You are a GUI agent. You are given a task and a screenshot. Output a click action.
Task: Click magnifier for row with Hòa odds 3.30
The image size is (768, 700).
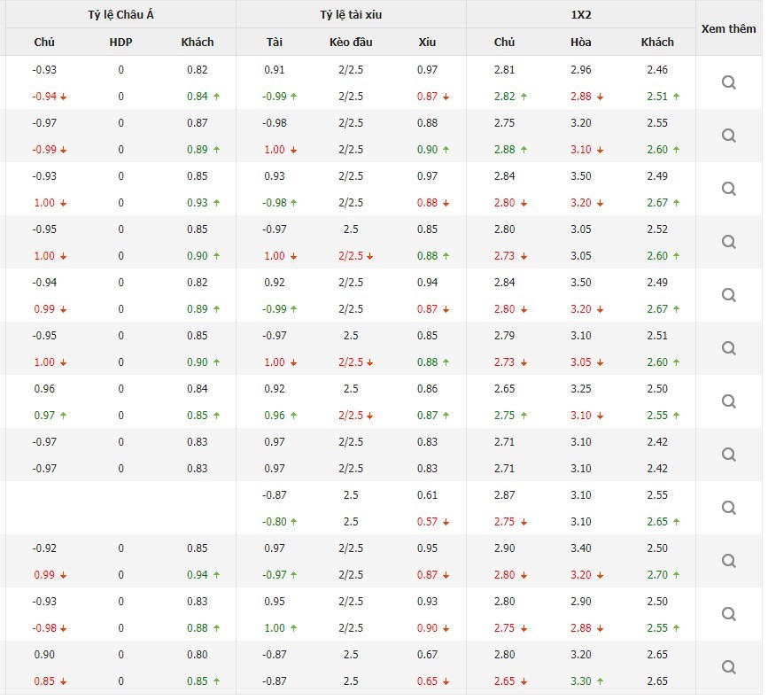pyautogui.click(x=728, y=667)
